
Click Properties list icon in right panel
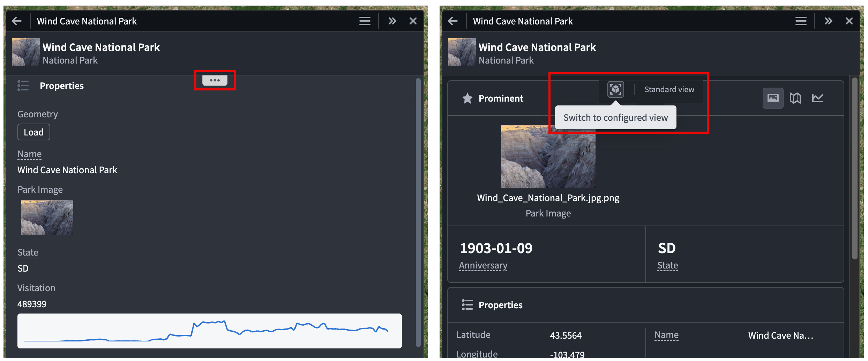[x=467, y=305]
